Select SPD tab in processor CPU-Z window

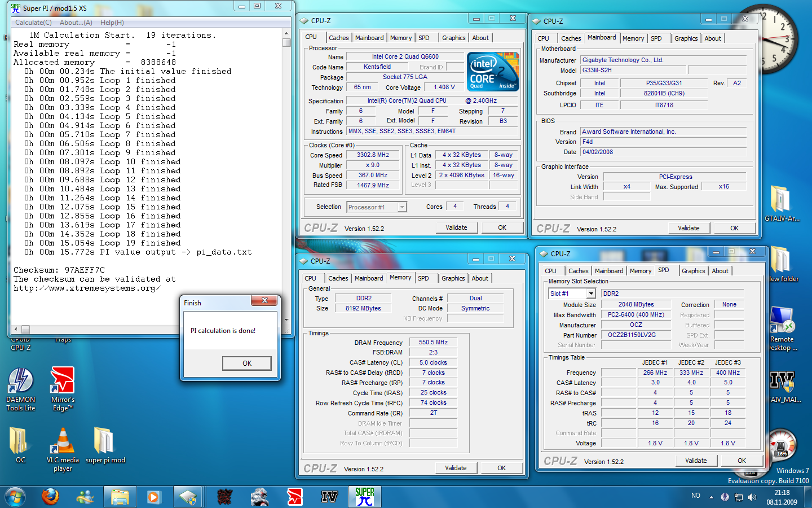click(x=424, y=38)
